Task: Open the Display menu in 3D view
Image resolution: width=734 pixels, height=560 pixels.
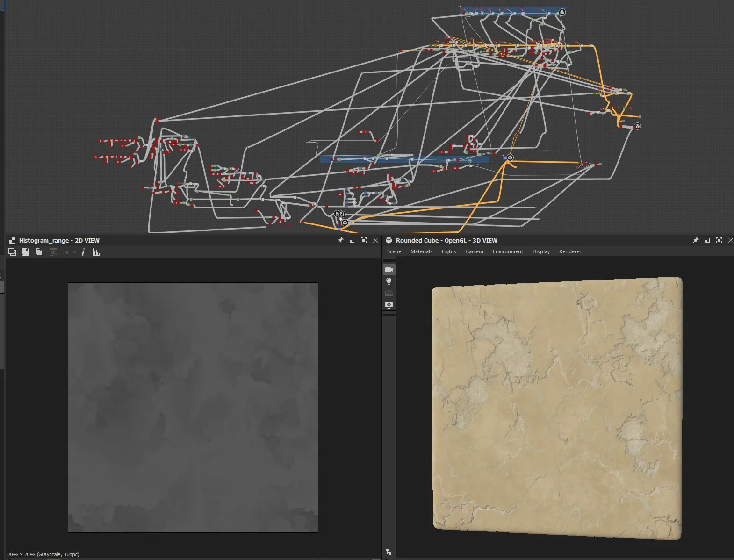Action: [x=541, y=251]
